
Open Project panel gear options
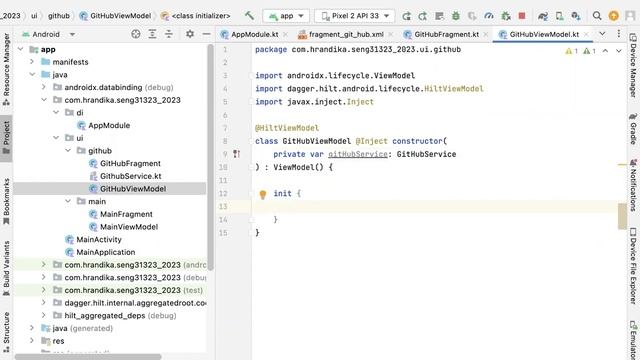point(190,34)
